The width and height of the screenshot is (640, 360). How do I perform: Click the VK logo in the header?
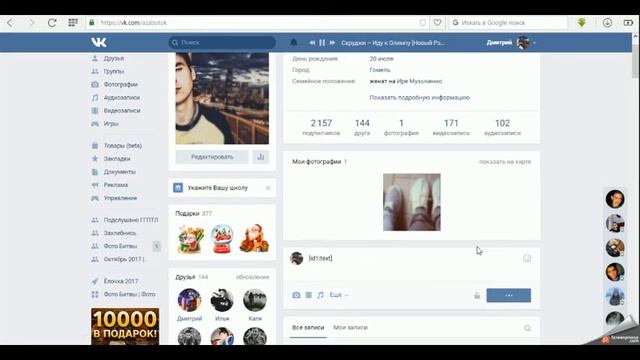[x=99, y=42]
